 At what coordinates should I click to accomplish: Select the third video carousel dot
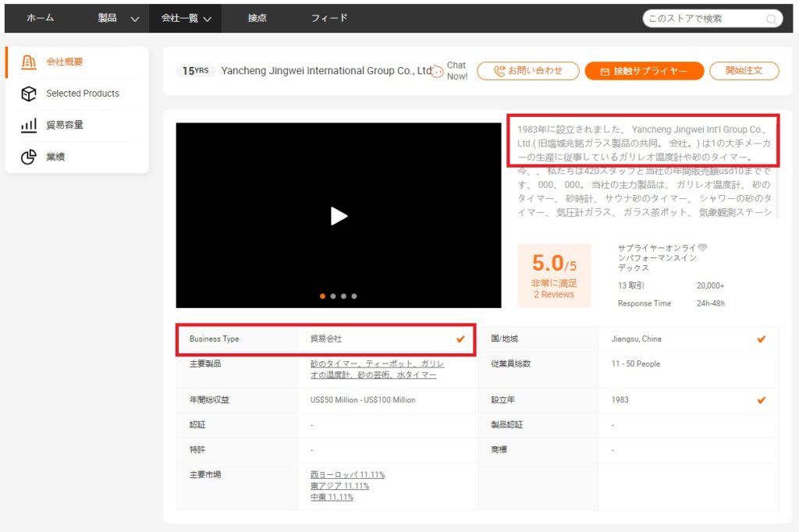point(343,296)
